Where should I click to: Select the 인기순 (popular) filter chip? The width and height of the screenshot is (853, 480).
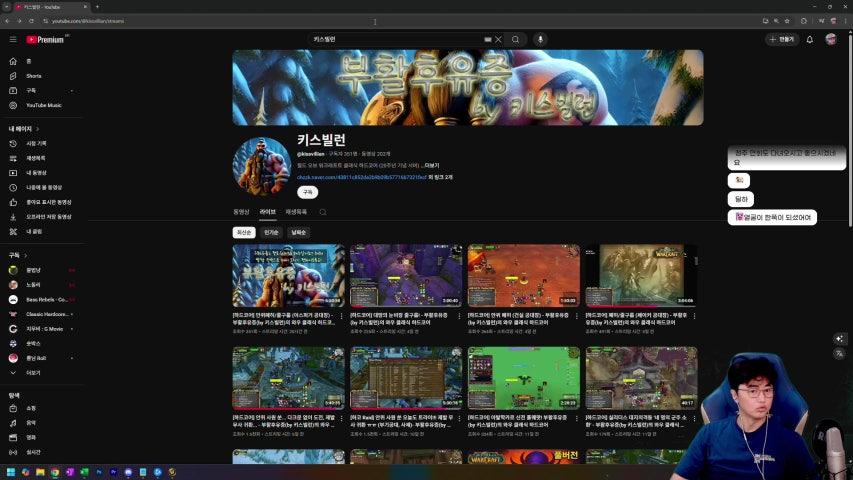271,232
